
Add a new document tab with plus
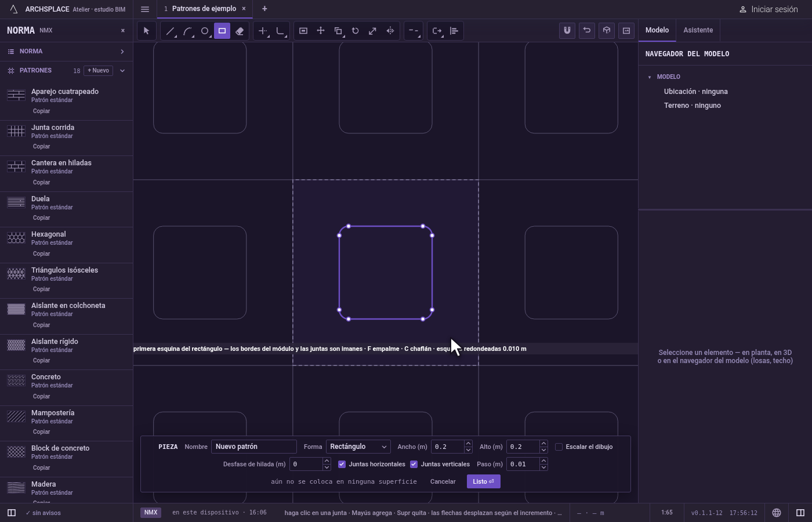264,9
